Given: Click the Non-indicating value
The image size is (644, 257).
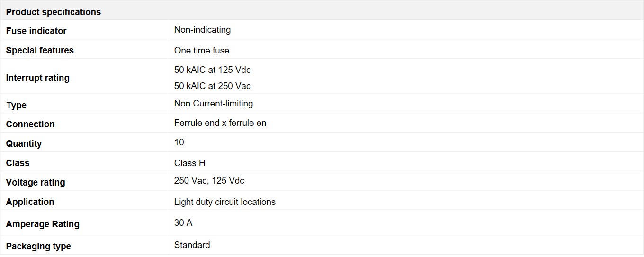Looking at the screenshot, I should (x=202, y=30).
